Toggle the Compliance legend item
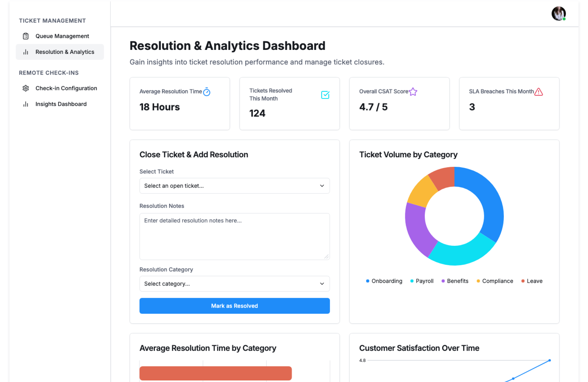 495,281
